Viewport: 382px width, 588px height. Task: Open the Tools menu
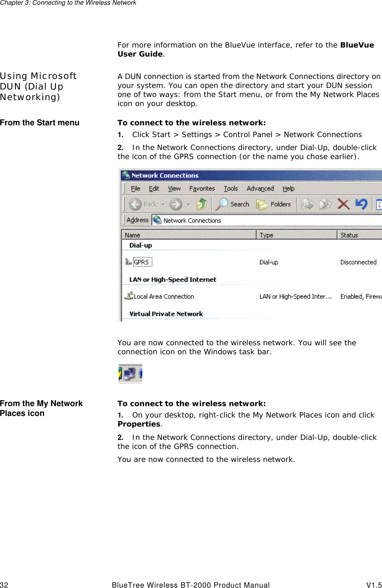click(x=231, y=189)
